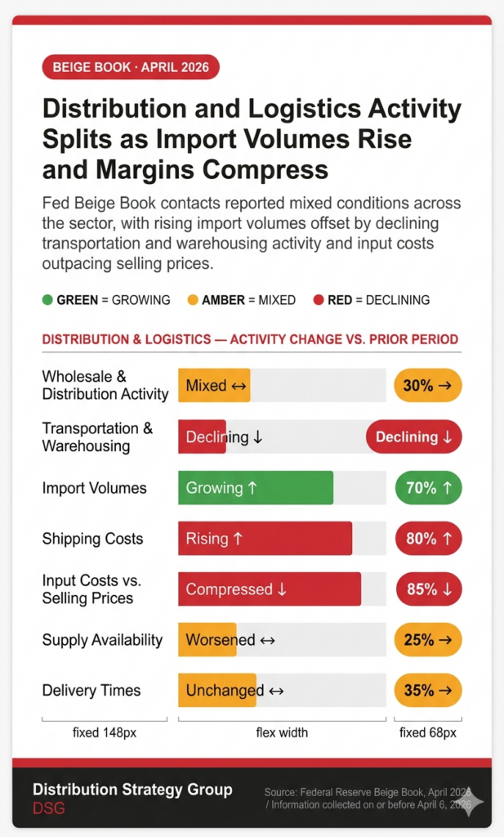Click the sparkle icon in the footer corner
This screenshot has width=504, height=837.
tap(472, 802)
